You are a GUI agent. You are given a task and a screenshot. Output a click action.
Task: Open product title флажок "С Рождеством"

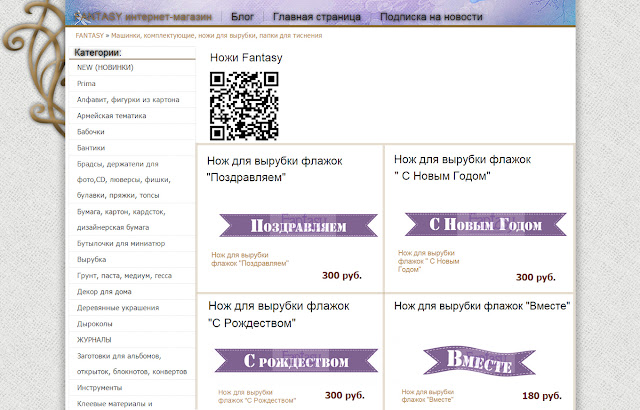click(x=279, y=314)
